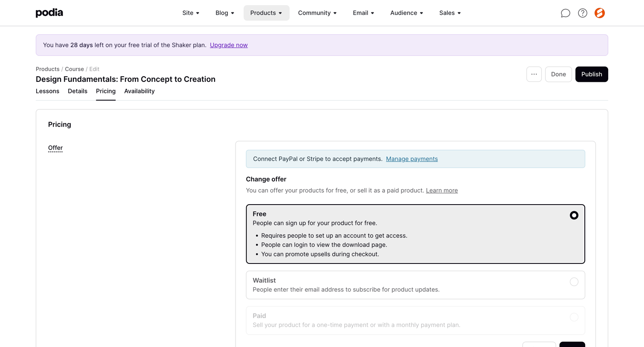Click the course title 'Design Fundamentals: From Concept to Creation'

coord(126,79)
